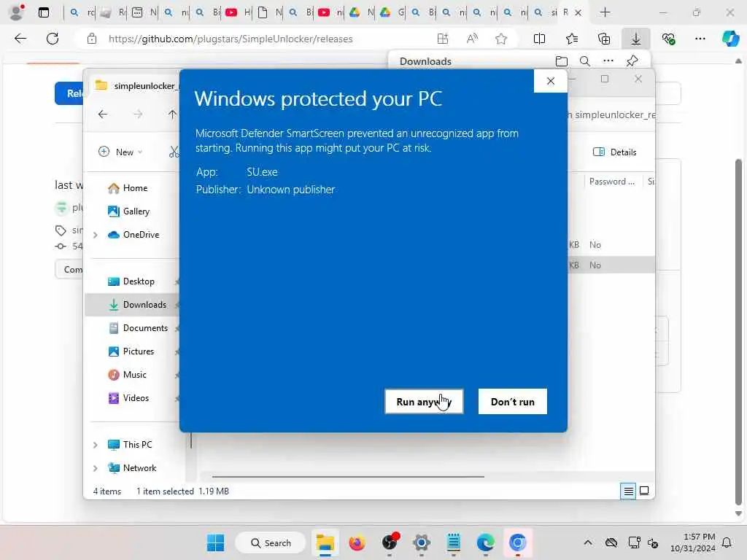Open a new Edge tab with plus
Viewport: 747px width, 560px height.
[x=605, y=12]
